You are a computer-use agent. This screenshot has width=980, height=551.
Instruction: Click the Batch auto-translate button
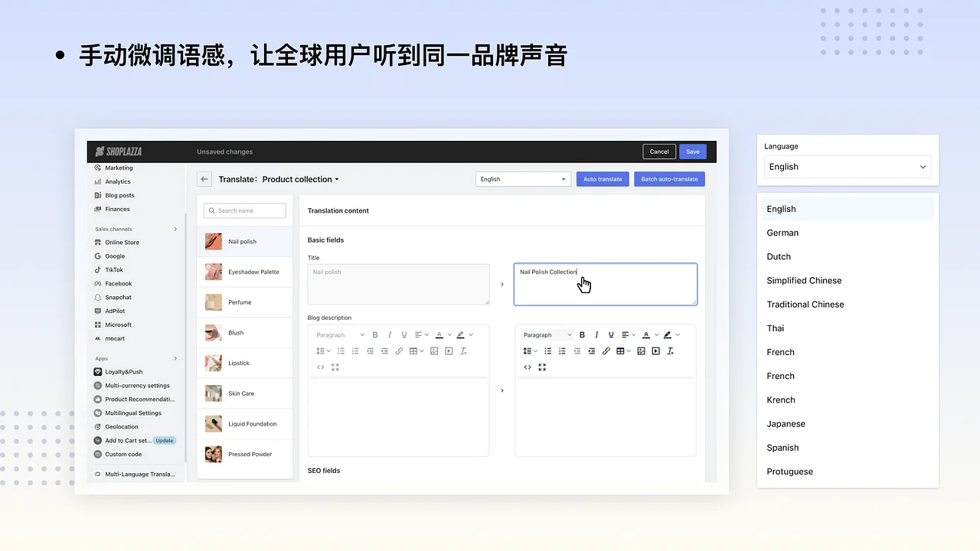point(669,178)
